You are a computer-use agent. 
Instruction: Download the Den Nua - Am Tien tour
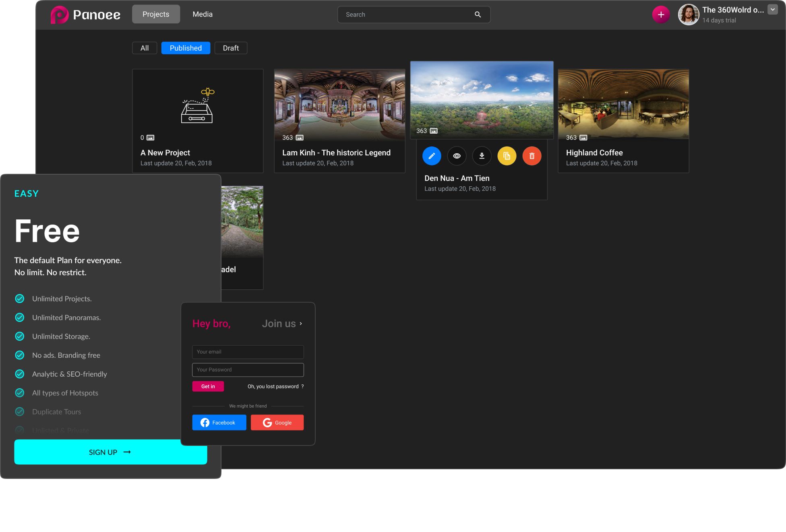click(x=482, y=156)
